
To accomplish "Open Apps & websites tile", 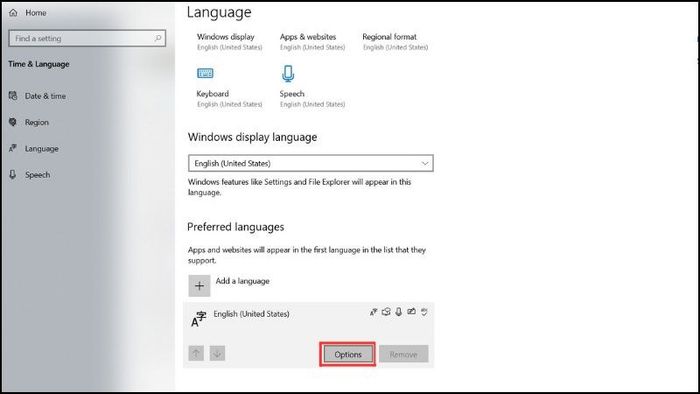I will coord(312,41).
